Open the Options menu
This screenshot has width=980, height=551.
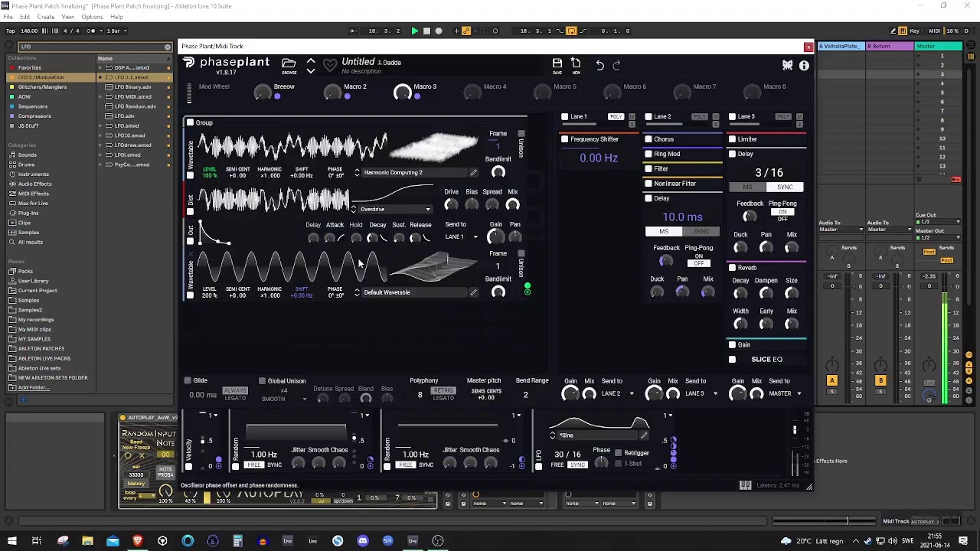(92, 17)
